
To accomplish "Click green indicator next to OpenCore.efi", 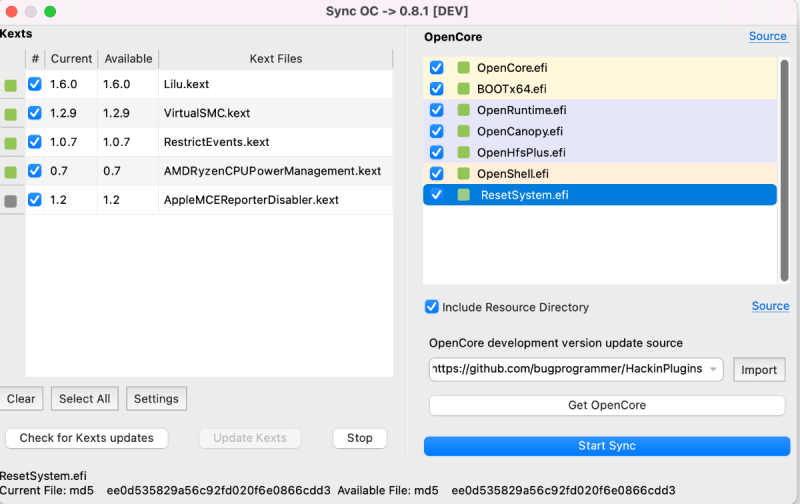I will pos(463,68).
